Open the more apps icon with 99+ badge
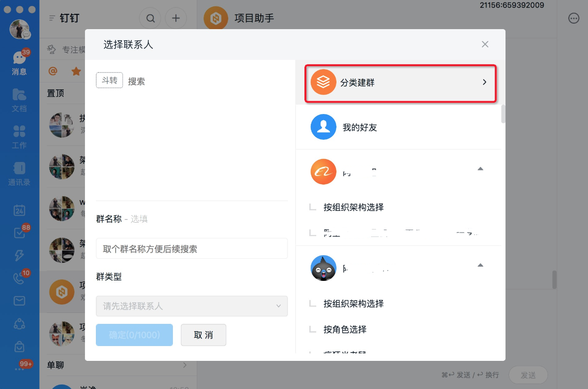The image size is (588, 389). pos(19,369)
